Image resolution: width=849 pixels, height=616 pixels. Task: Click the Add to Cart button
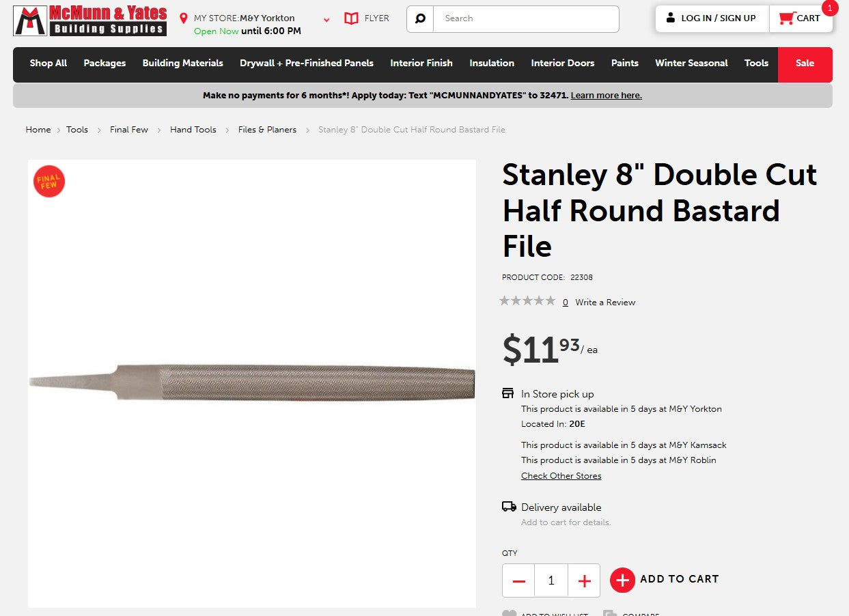pyautogui.click(x=664, y=580)
